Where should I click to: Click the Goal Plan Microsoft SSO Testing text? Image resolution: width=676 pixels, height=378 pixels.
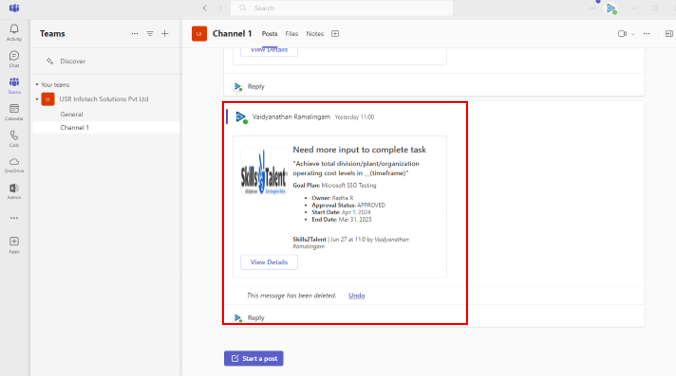pyautogui.click(x=335, y=185)
